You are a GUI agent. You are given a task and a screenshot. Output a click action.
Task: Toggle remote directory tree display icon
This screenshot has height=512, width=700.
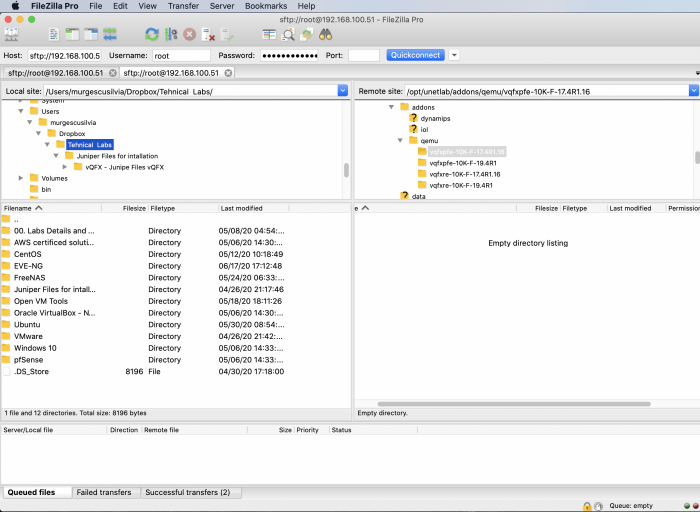click(x=91, y=34)
